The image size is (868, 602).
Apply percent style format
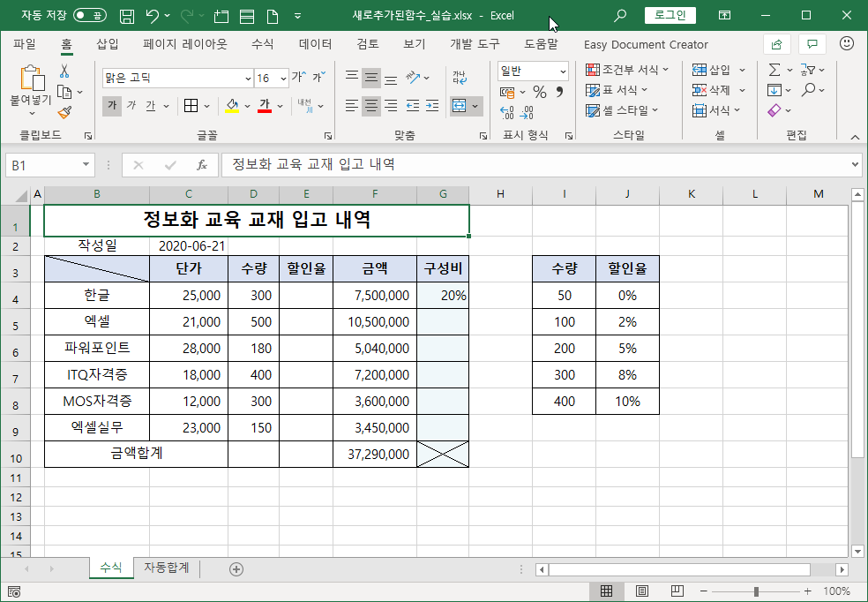540,92
